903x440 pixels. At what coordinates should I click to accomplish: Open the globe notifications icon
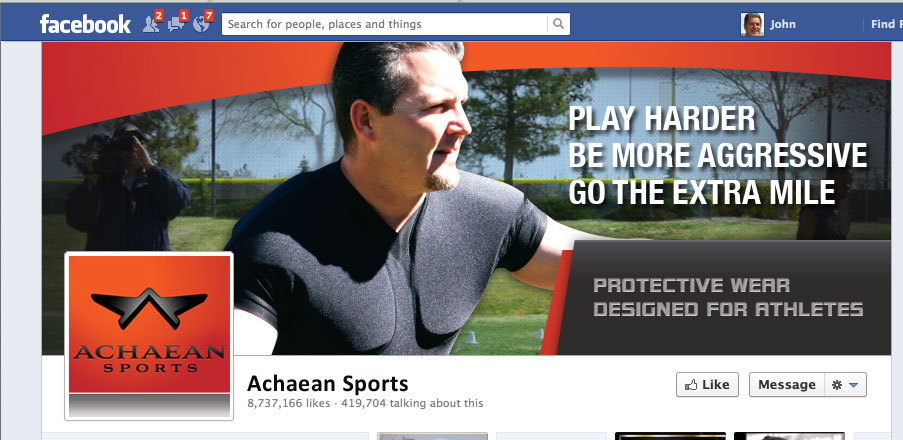click(x=201, y=24)
